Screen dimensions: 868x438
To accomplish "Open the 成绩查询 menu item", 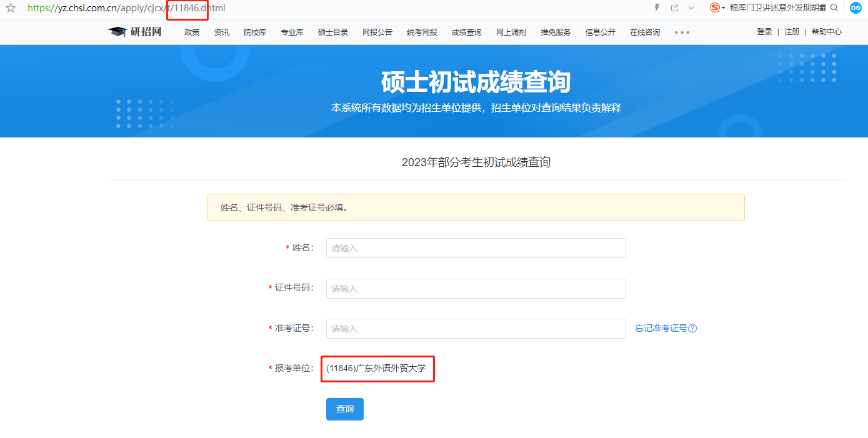I will click(x=466, y=32).
